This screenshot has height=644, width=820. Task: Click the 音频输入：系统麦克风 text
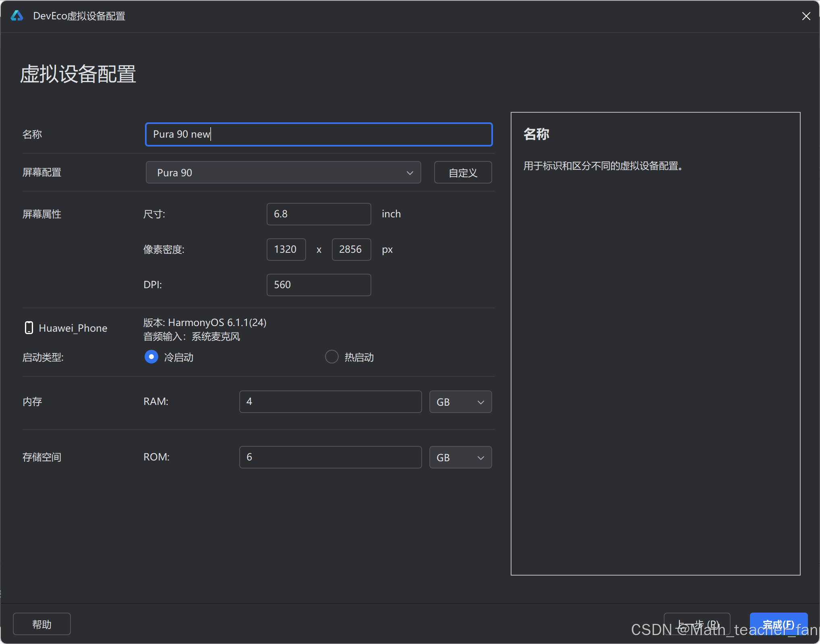192,336
